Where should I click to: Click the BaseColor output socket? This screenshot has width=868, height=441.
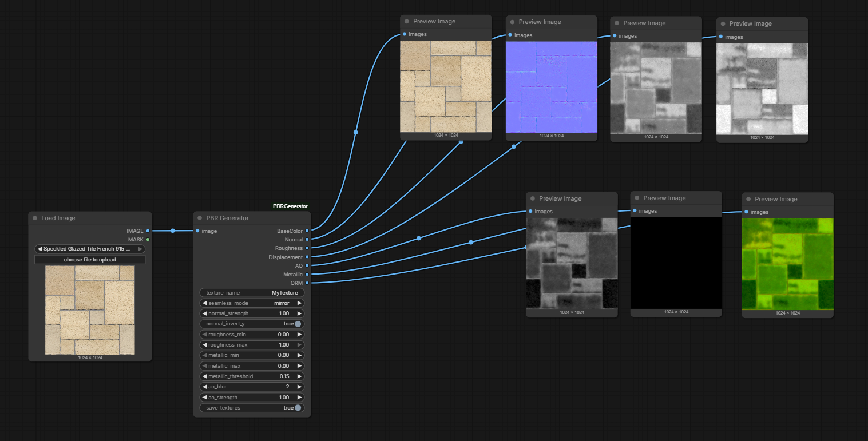click(307, 231)
